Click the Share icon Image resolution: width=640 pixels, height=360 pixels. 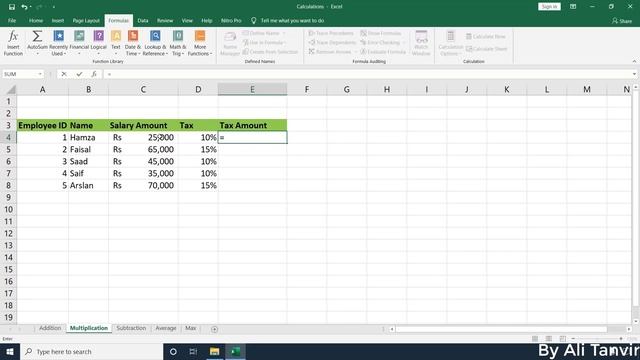point(621,20)
